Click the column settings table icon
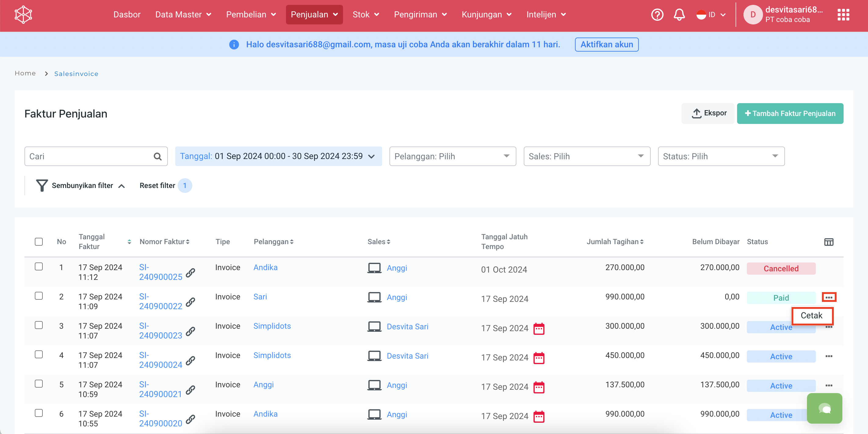The image size is (868, 434). [829, 242]
